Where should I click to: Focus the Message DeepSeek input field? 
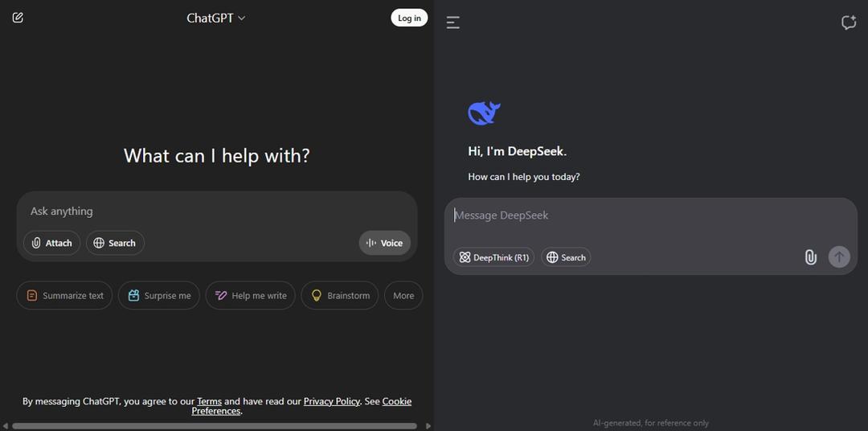click(651, 215)
